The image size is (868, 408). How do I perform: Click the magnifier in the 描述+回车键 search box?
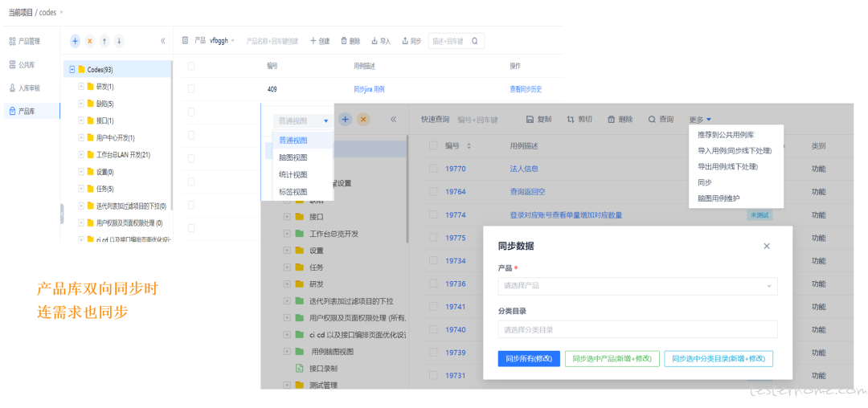point(475,41)
